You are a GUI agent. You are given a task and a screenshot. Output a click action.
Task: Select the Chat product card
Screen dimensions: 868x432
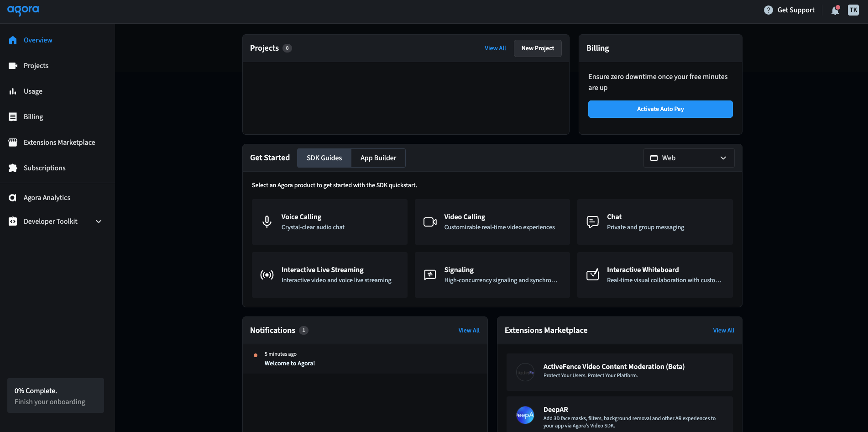pos(655,222)
